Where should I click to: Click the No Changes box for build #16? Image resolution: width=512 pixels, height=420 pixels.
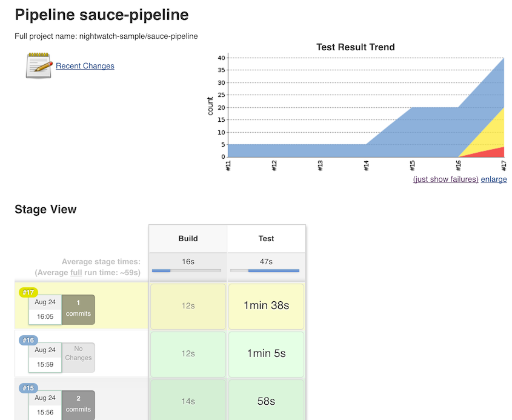78,357
